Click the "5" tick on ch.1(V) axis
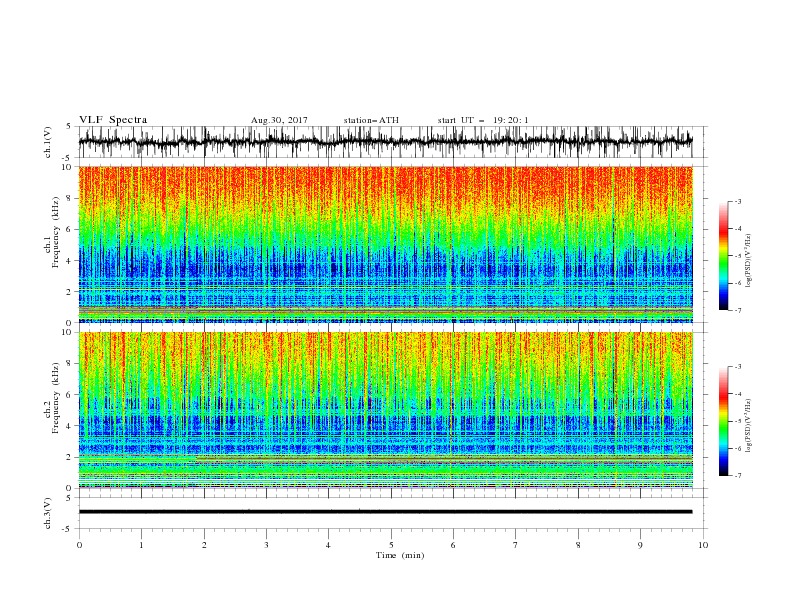Viewport: 792px width, 612px height. (x=69, y=127)
